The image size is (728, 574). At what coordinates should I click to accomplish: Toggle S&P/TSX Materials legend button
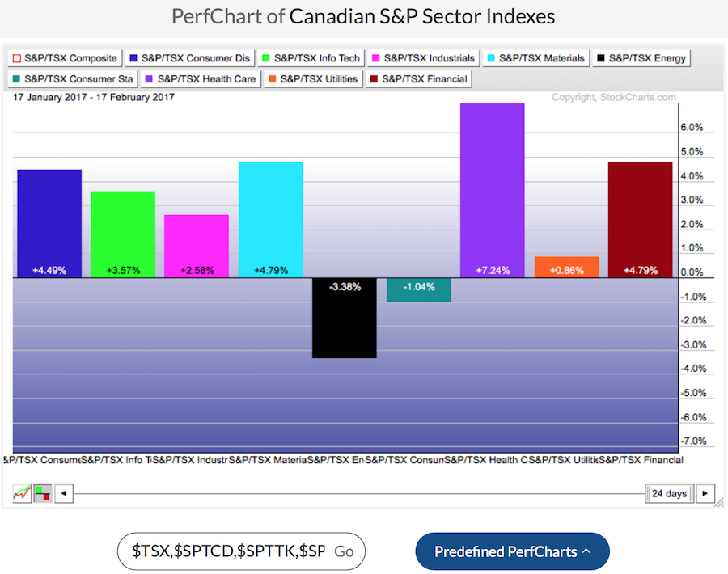coord(536,58)
